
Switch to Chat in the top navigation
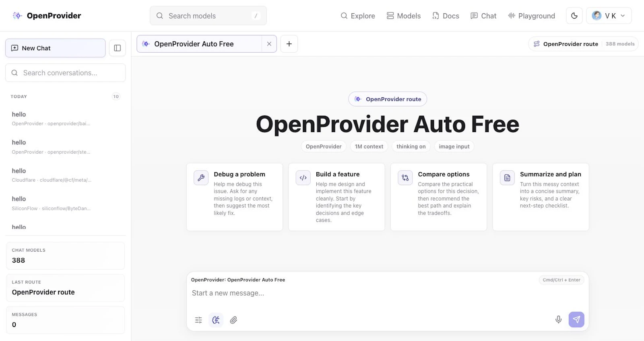click(483, 16)
